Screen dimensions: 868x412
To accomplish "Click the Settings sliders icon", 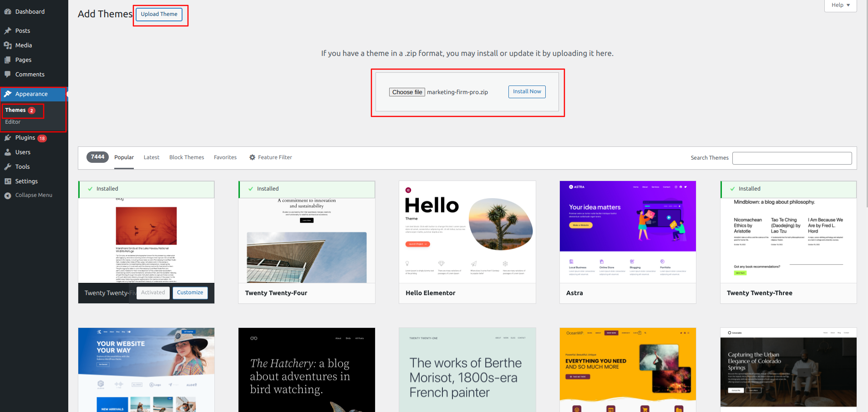I will (x=8, y=181).
